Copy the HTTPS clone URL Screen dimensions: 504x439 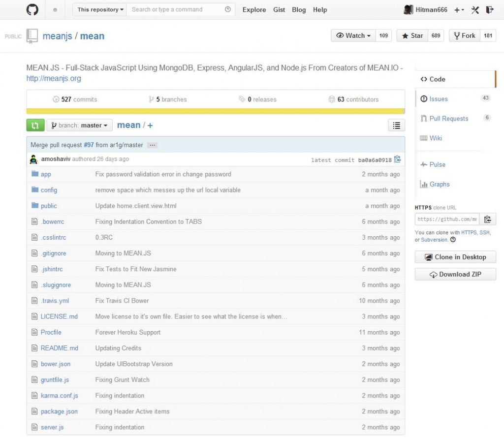point(487,219)
